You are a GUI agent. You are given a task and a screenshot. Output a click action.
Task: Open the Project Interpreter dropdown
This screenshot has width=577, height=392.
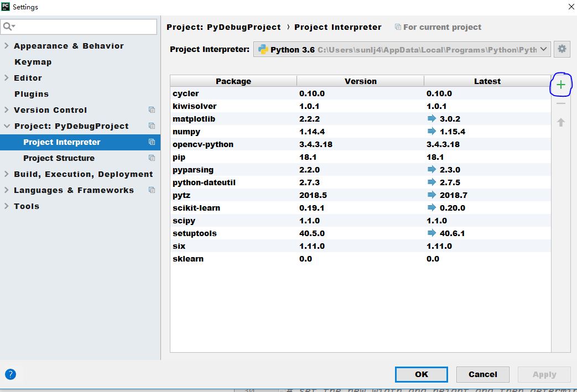tap(402, 49)
